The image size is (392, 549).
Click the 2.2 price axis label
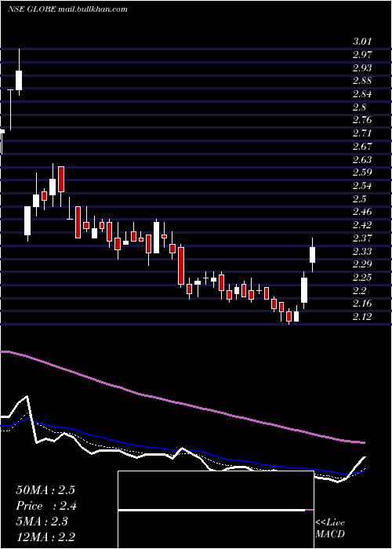(359, 291)
